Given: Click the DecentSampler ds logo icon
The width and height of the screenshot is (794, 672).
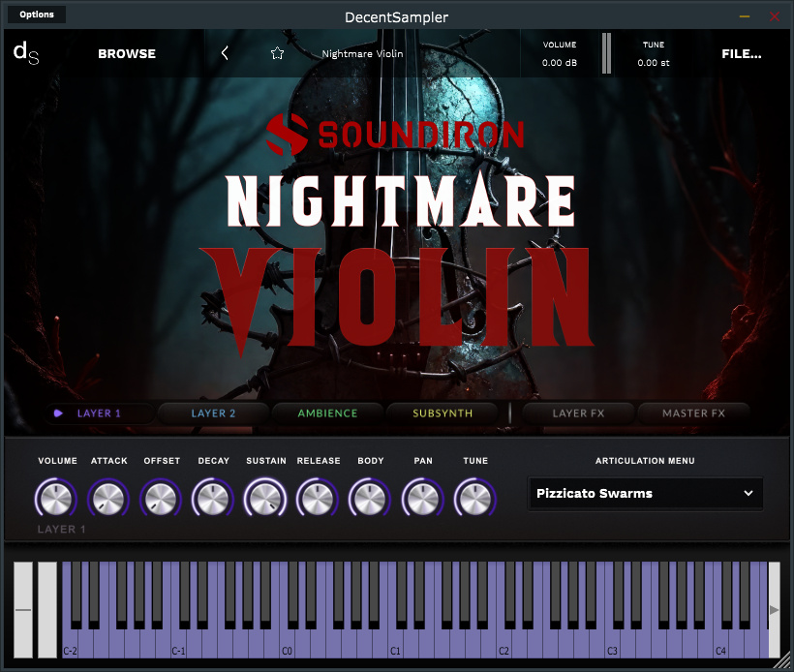Looking at the screenshot, I should 26,53.
